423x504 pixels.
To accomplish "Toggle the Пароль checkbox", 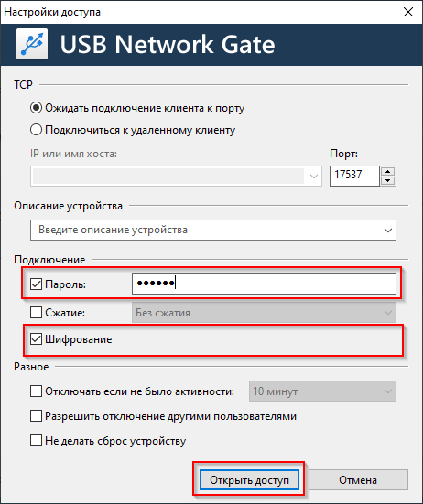I will point(36,284).
